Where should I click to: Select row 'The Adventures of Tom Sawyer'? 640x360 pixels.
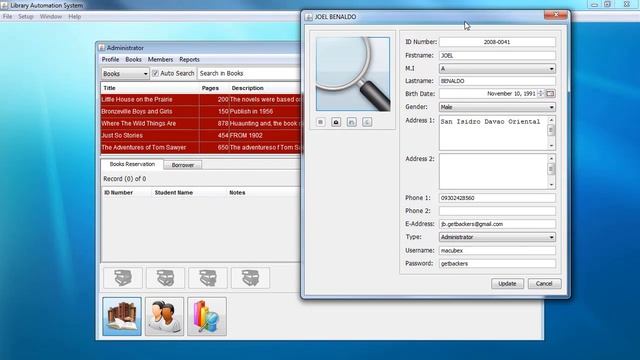coord(201,147)
